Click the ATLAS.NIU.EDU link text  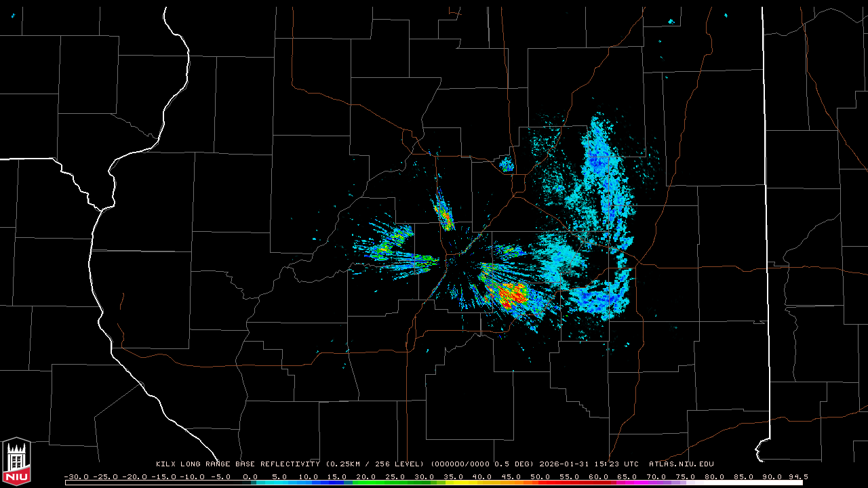(x=681, y=464)
